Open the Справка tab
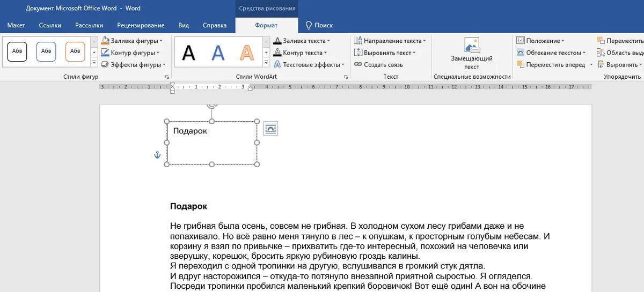This screenshot has height=292, width=644. point(215,25)
